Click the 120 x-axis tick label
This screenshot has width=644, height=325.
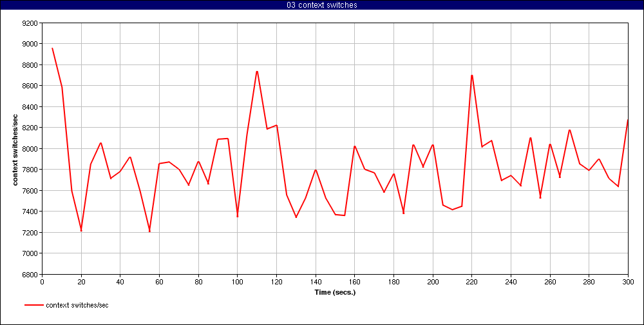point(276,282)
